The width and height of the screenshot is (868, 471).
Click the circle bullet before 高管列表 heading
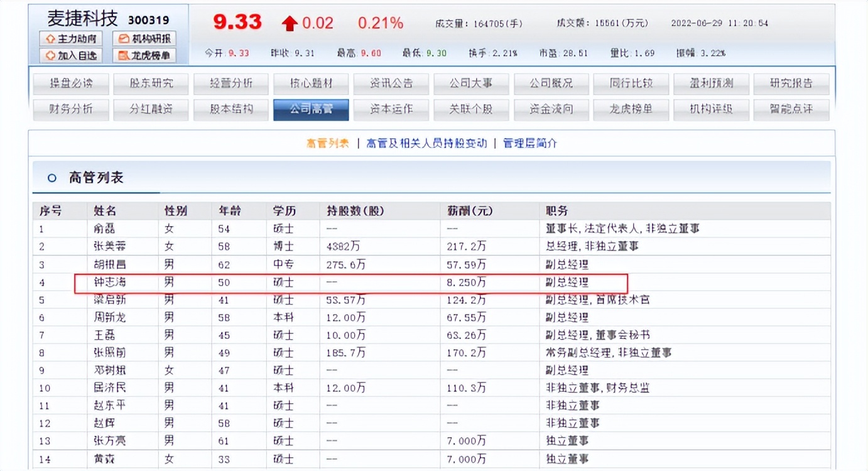(51, 178)
